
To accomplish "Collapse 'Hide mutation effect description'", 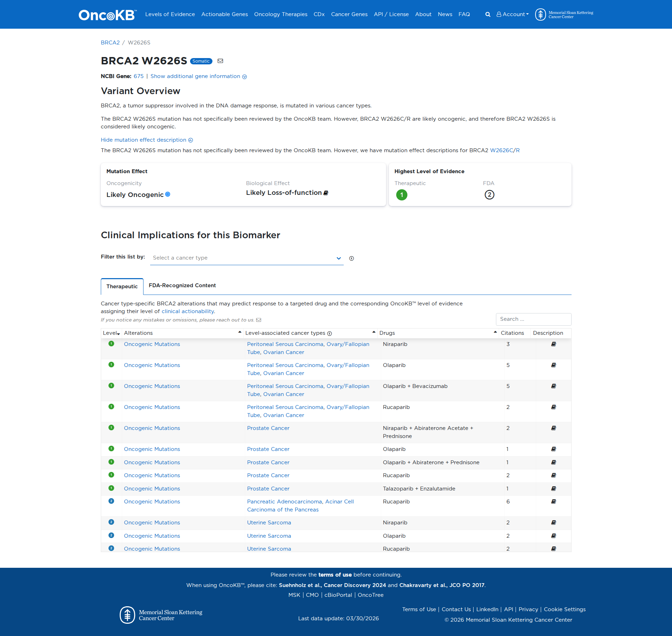I will pyautogui.click(x=146, y=140).
